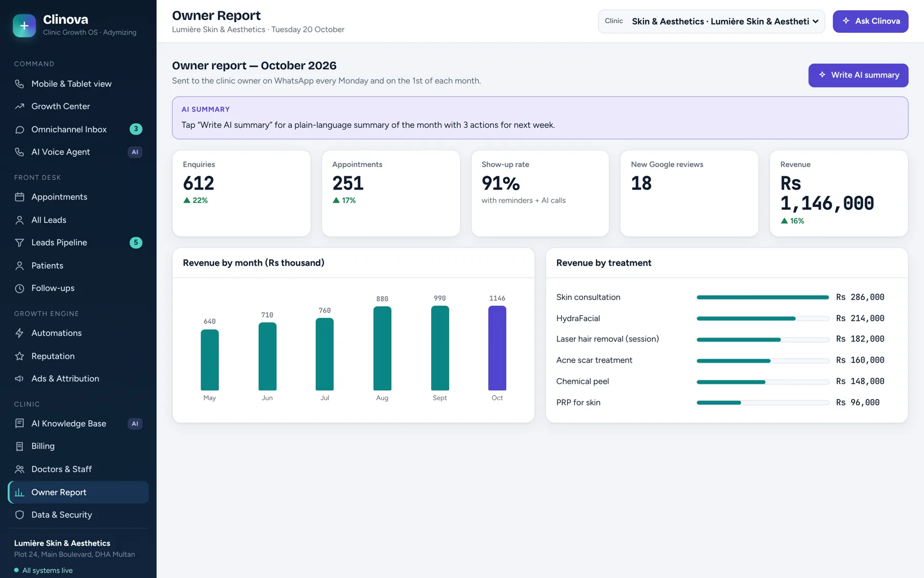
Task: Click the Skin consultation revenue progress bar
Action: point(762,297)
